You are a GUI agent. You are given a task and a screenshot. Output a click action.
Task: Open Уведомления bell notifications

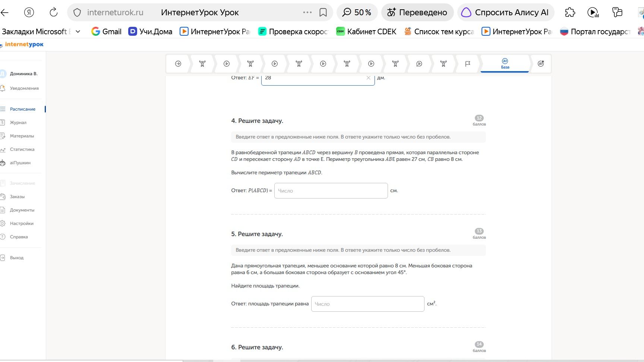coord(20,88)
